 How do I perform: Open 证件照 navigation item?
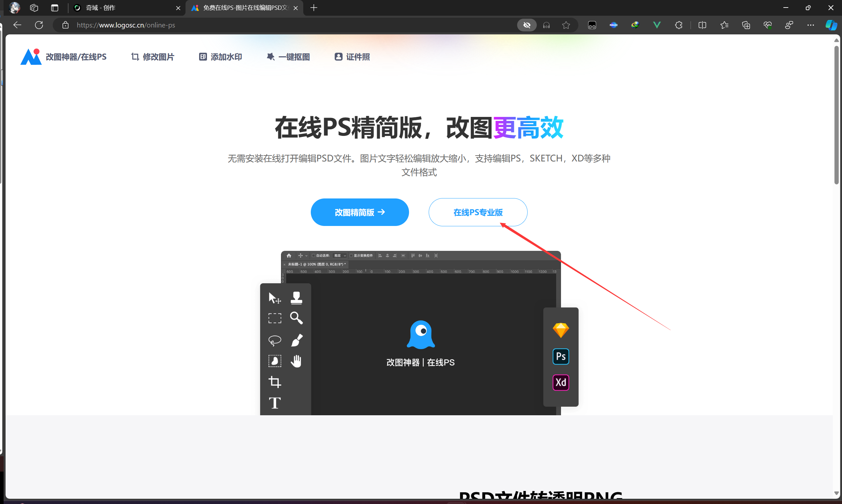352,57
